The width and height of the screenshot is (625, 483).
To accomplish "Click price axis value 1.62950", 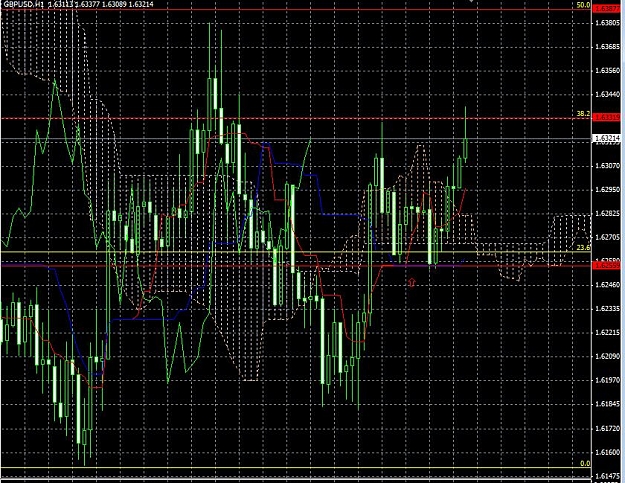I will (x=607, y=189).
